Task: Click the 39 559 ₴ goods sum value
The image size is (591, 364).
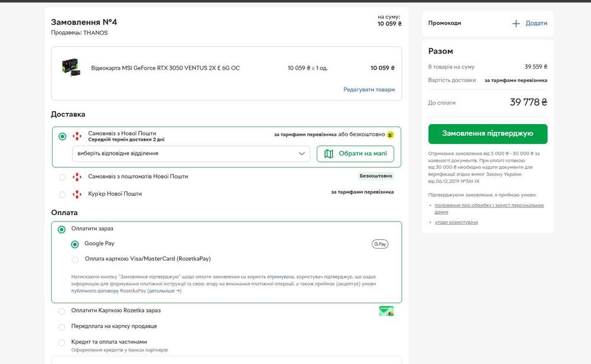Action: (536, 67)
